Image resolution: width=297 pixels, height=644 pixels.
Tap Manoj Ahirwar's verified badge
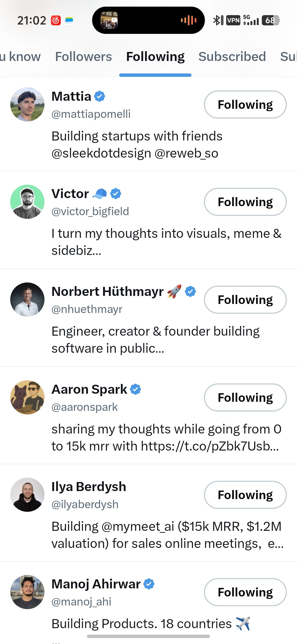tap(149, 584)
